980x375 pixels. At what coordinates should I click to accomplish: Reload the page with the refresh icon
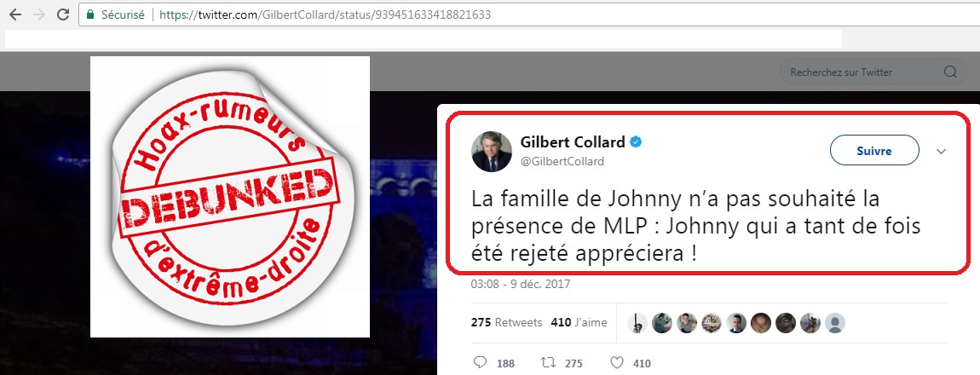pos(63,14)
